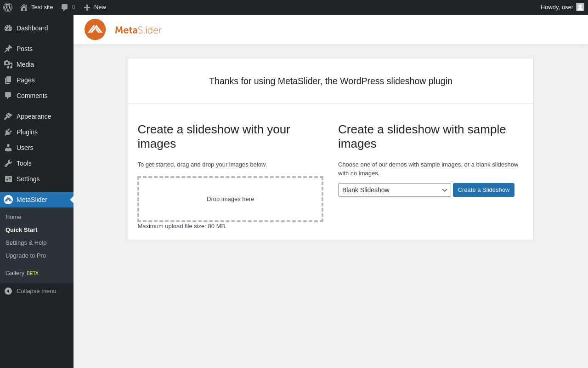Click the Appearance paintbrush icon
The width and height of the screenshot is (588, 368).
[x=8, y=116]
